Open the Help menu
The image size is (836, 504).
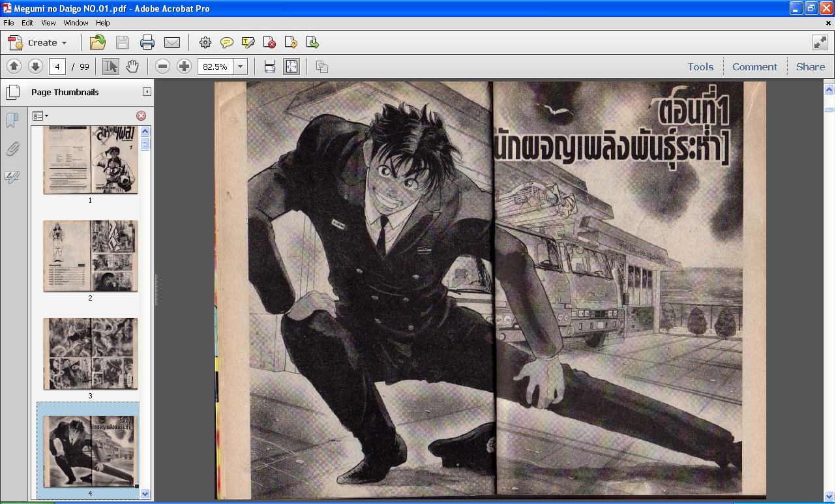click(x=103, y=23)
